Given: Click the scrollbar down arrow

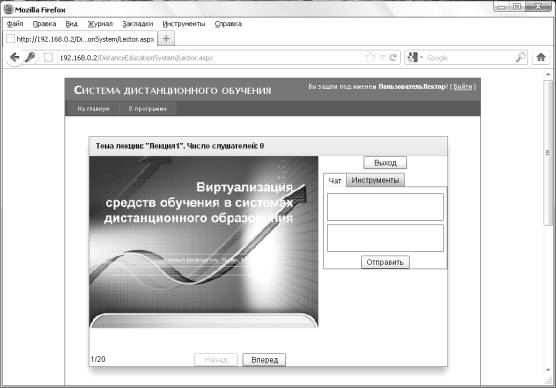Looking at the screenshot, I should 548,370.
